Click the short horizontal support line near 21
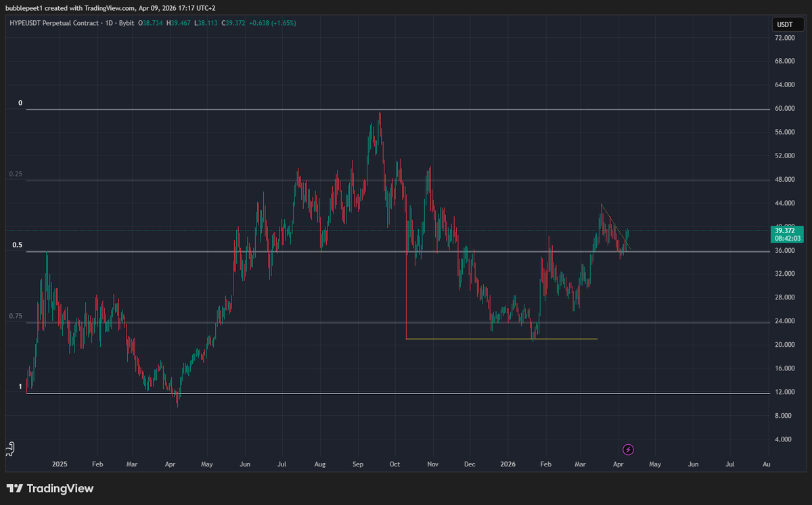The image size is (812, 505). tap(501, 339)
